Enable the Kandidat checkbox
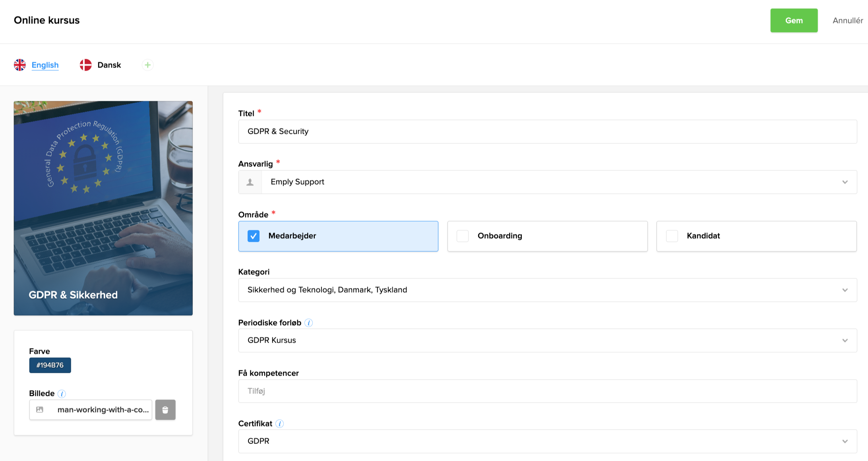 pos(672,236)
